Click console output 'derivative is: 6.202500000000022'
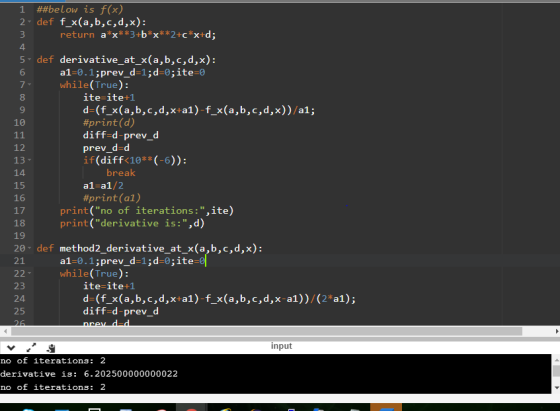The image size is (560, 411). [89, 374]
